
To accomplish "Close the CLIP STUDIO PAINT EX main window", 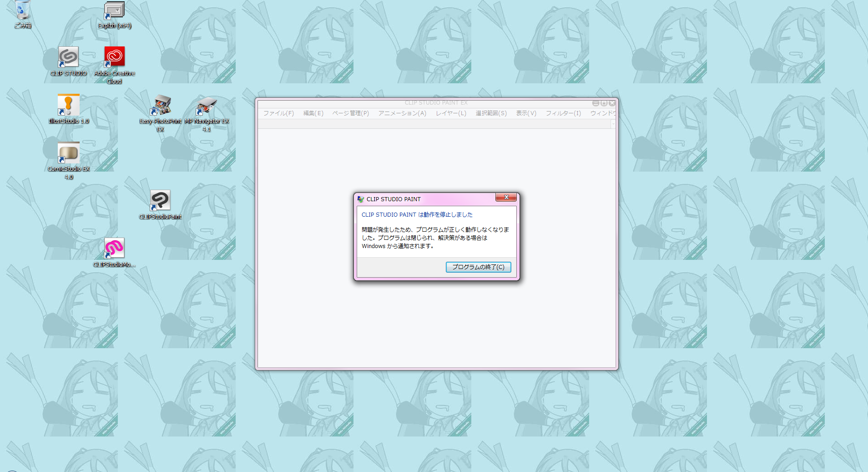I will (612, 103).
